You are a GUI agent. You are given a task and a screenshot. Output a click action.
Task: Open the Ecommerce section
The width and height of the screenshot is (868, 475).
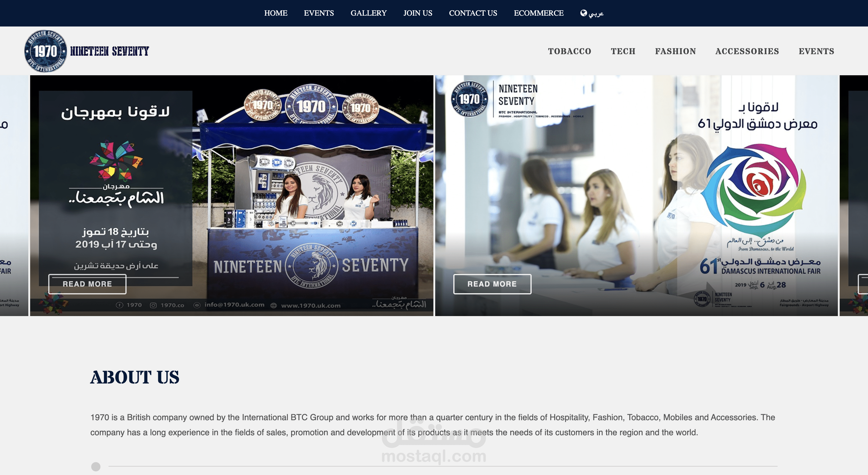(x=539, y=13)
